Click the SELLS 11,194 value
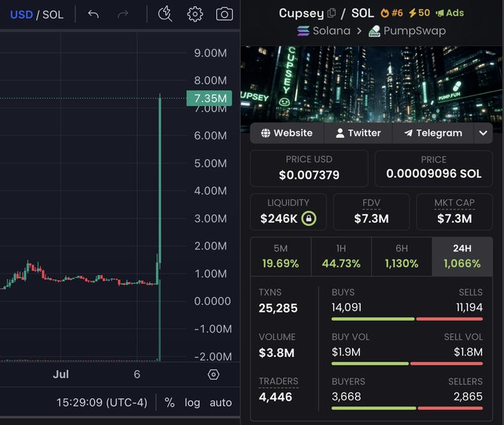The image size is (504, 425). (469, 307)
